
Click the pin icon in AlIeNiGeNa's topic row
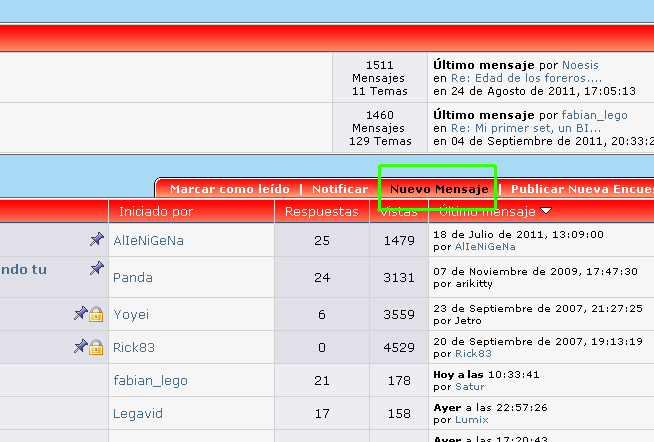click(97, 239)
